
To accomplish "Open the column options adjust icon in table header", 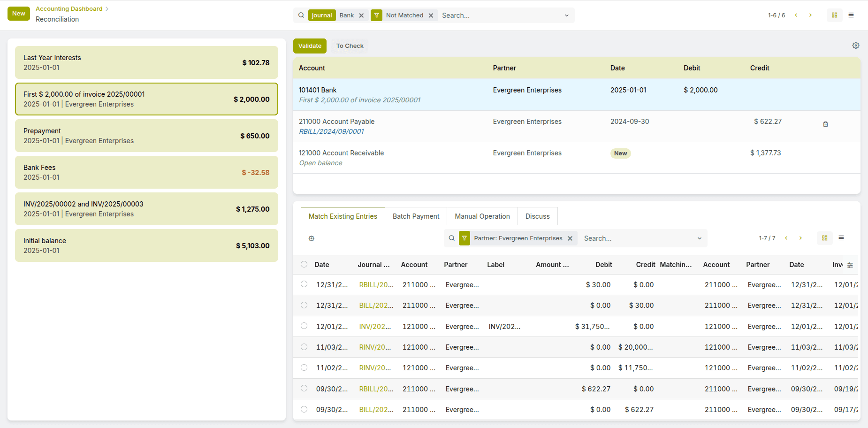I will pyautogui.click(x=850, y=265).
